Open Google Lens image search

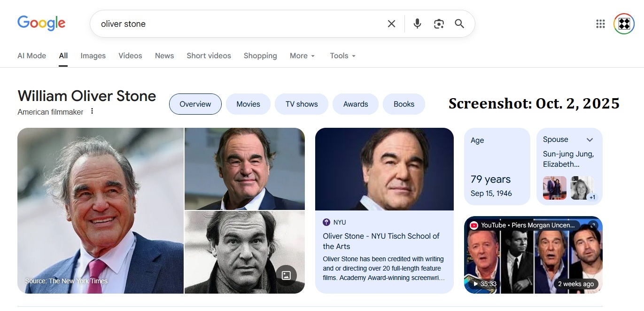[439, 23]
